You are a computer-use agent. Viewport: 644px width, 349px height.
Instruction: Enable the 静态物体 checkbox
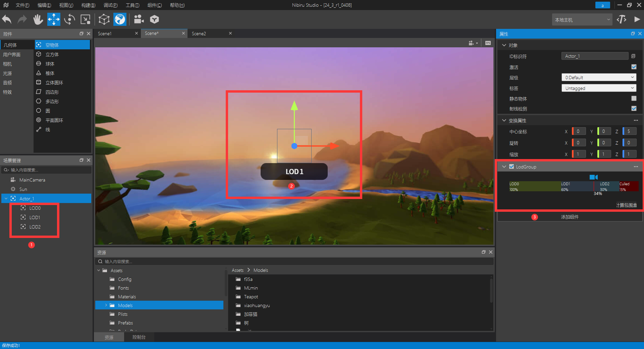point(634,98)
